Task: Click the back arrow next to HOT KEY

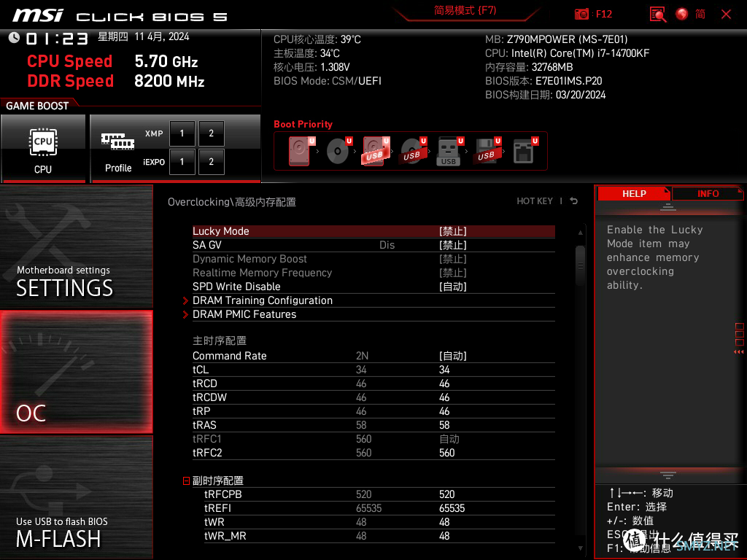Action: [574, 201]
